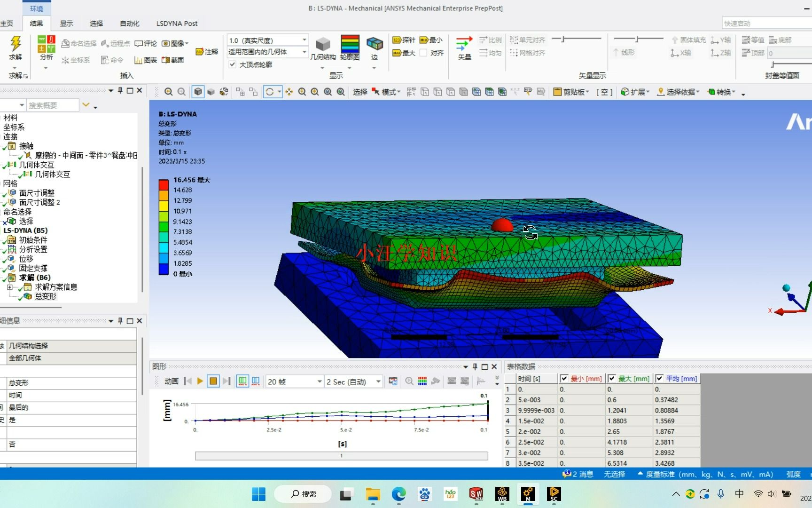Viewport: 812px width, 508px height.
Task: Activate 矢量 vector display mode
Action: (463, 47)
